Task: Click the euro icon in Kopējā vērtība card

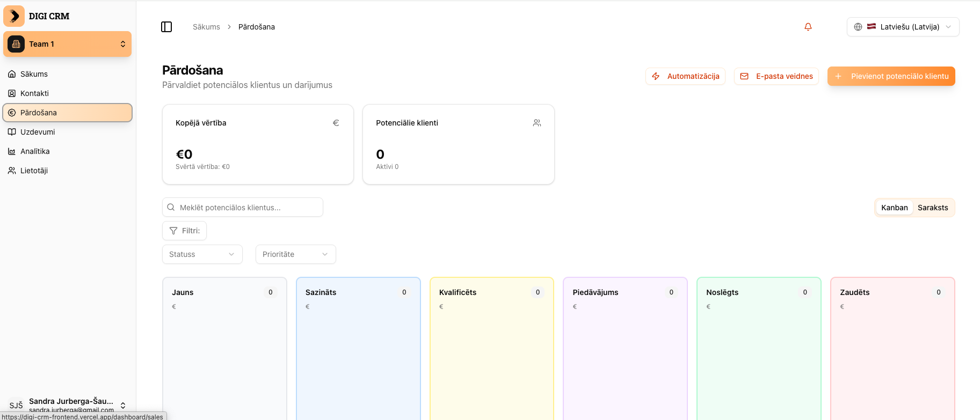Action: point(336,123)
